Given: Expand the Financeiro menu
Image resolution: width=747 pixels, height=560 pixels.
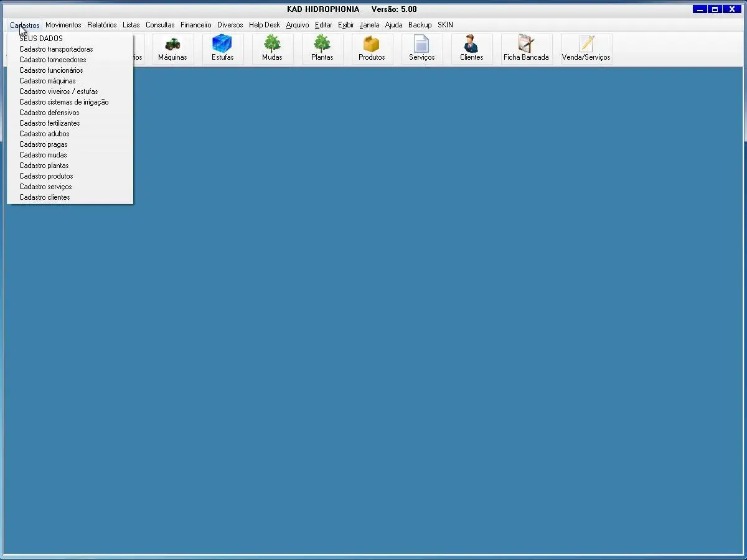Looking at the screenshot, I should [x=195, y=25].
